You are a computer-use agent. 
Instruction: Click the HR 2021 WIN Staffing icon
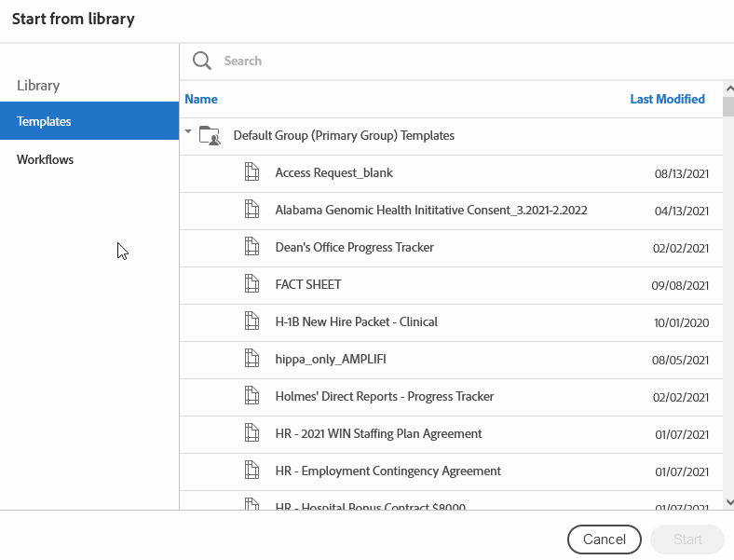tap(251, 433)
